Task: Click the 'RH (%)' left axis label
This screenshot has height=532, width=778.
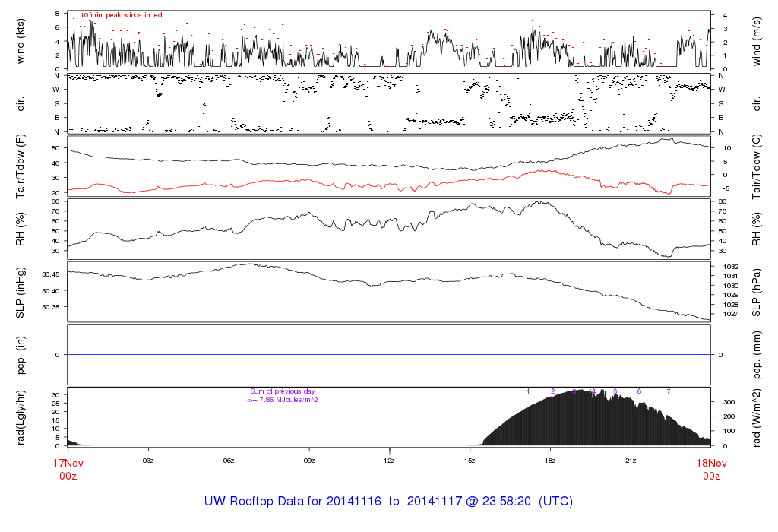Action: pyautogui.click(x=21, y=229)
